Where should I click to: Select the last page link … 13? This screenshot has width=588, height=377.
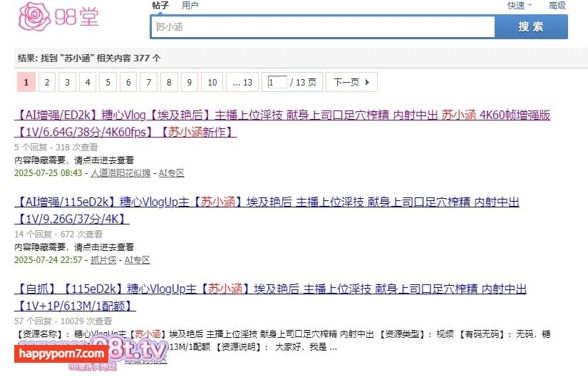coord(242,83)
